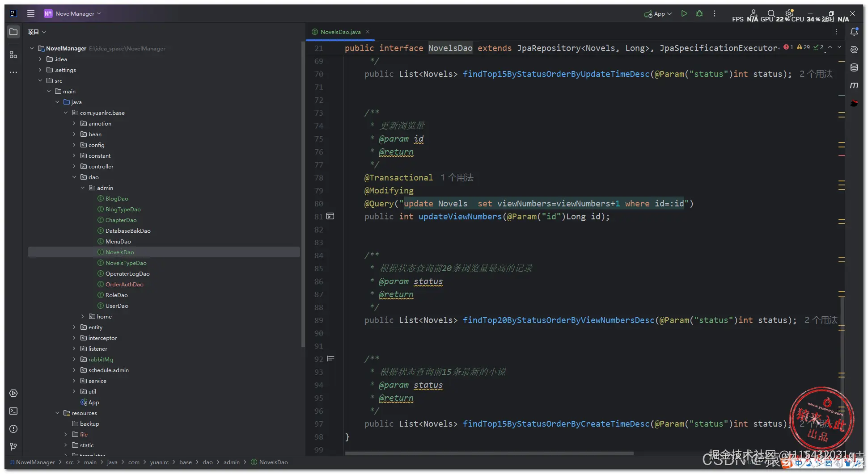Image resolution: width=868 pixels, height=474 pixels.
Task: Select RoleDao in the project tree
Action: pyautogui.click(x=116, y=295)
